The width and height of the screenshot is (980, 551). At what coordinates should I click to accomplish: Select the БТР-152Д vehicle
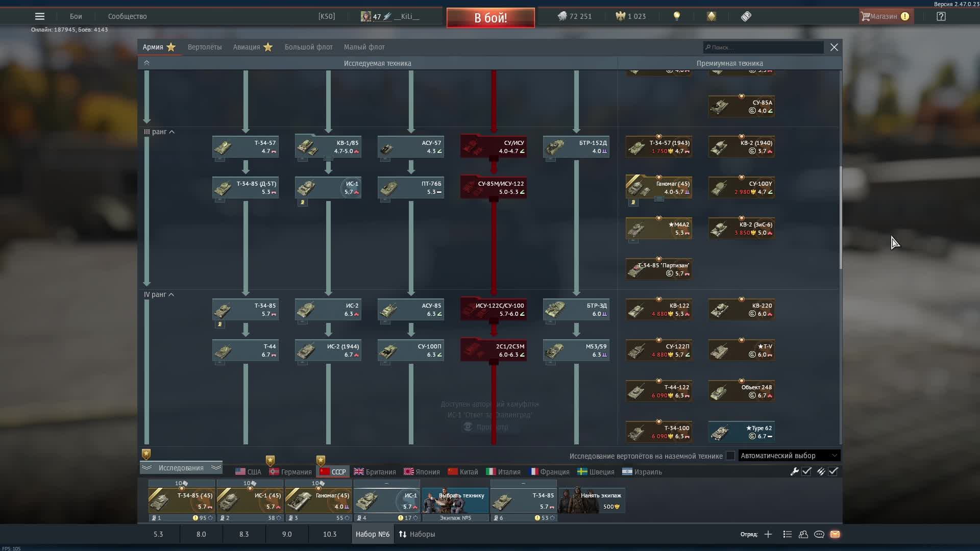click(x=576, y=147)
